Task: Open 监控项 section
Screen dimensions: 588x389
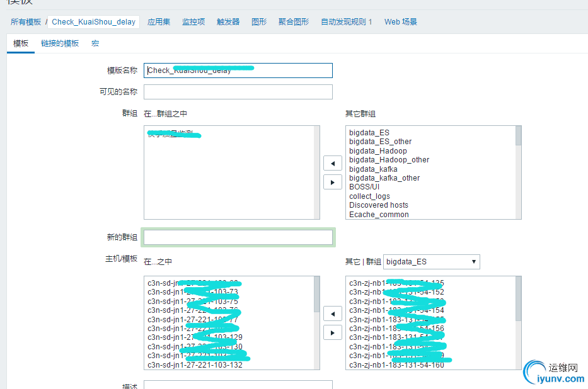Action: pos(193,21)
